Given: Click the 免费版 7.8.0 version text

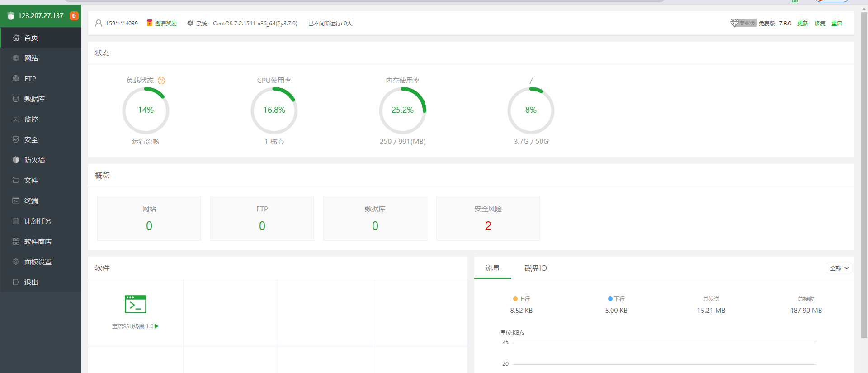Looking at the screenshot, I should [775, 23].
